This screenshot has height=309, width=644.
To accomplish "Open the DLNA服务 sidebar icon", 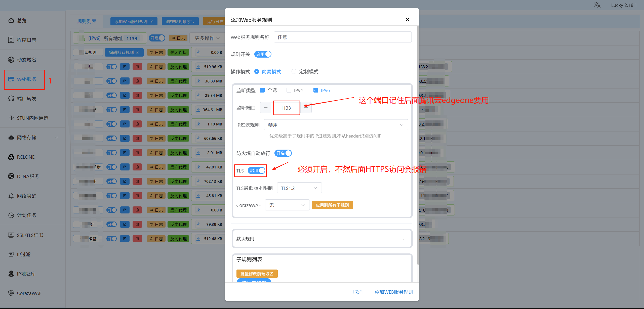I will (11, 176).
